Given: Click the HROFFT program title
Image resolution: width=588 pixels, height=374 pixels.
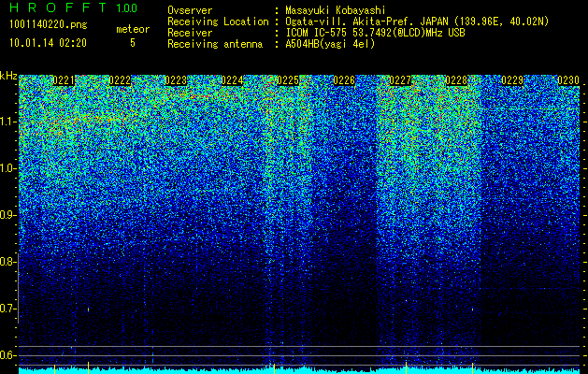Looking at the screenshot, I should (59, 7).
